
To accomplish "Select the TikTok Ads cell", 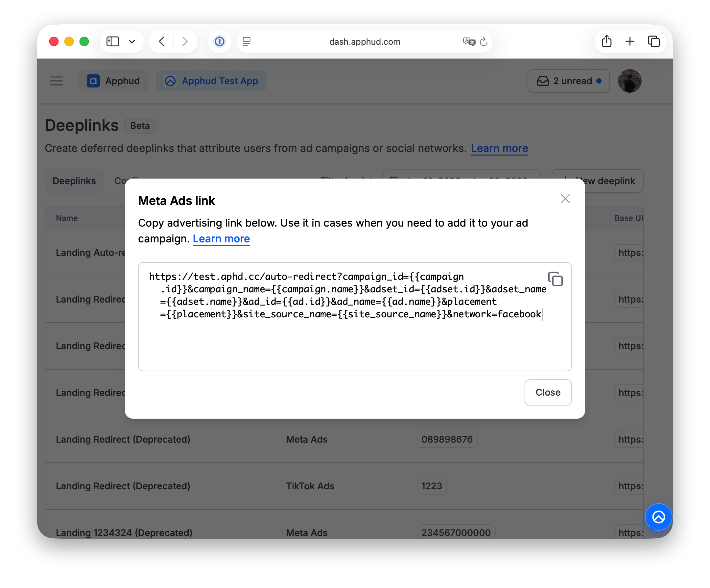I will pos(310,486).
